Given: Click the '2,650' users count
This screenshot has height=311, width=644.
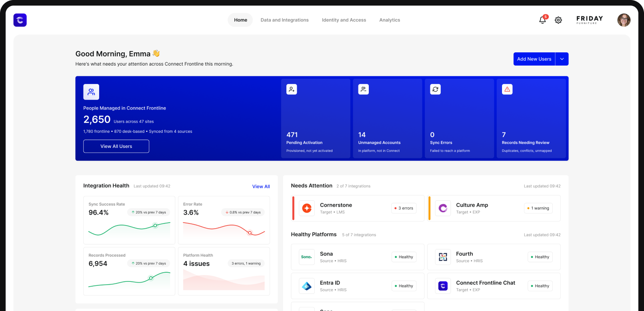Looking at the screenshot, I should point(97,120).
